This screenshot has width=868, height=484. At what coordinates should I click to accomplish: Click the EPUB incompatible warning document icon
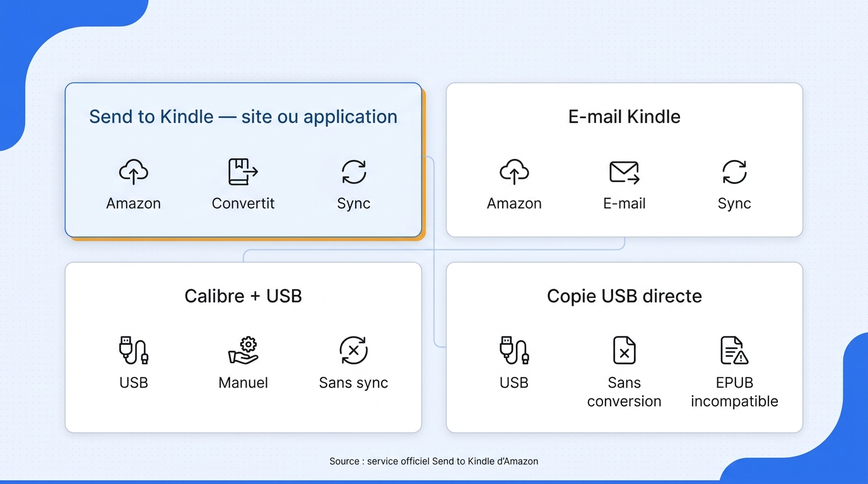734,350
